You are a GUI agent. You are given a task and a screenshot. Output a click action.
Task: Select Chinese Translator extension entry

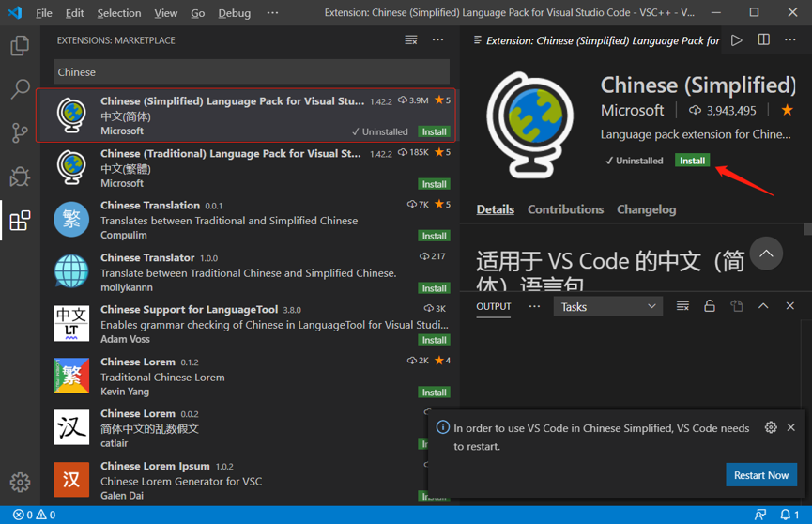tap(248, 271)
